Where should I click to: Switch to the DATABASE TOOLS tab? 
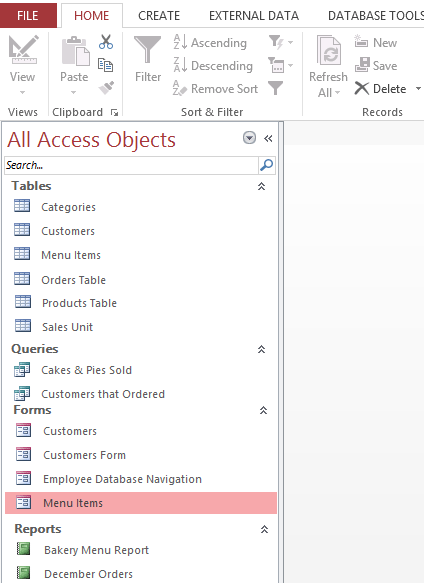click(375, 15)
